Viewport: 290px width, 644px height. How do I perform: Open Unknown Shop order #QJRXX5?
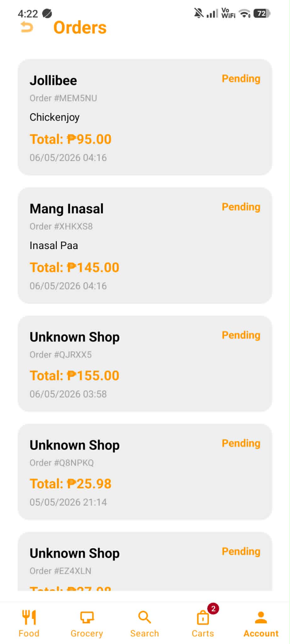(145, 364)
